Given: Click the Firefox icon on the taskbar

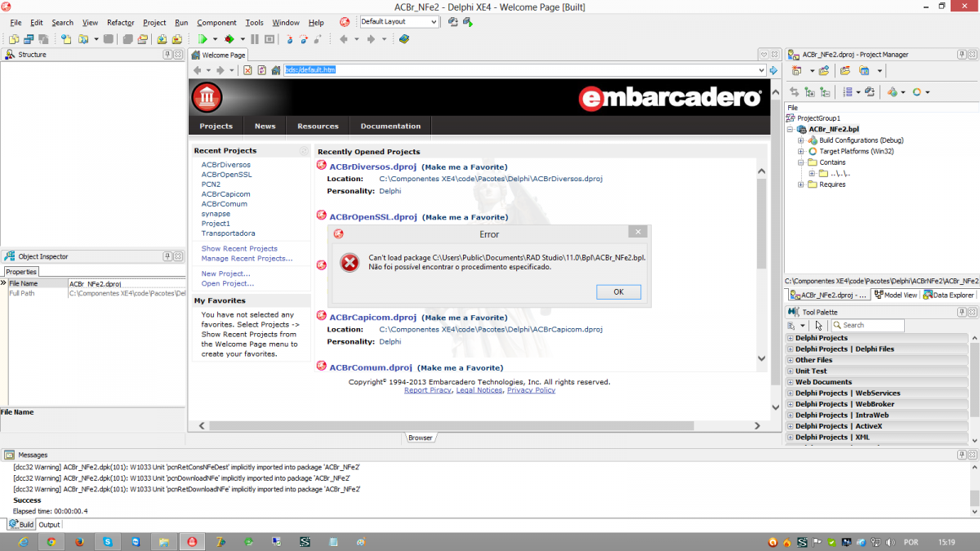Looking at the screenshot, I should (79, 542).
